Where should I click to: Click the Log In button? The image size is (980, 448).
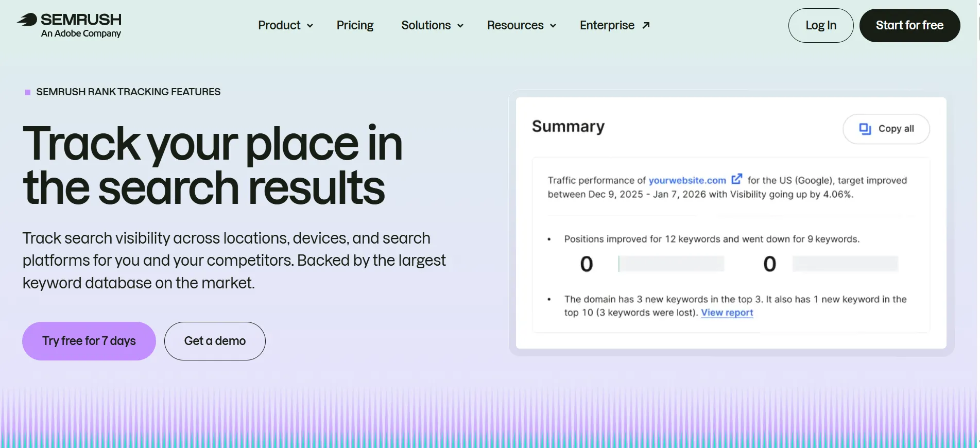click(821, 25)
